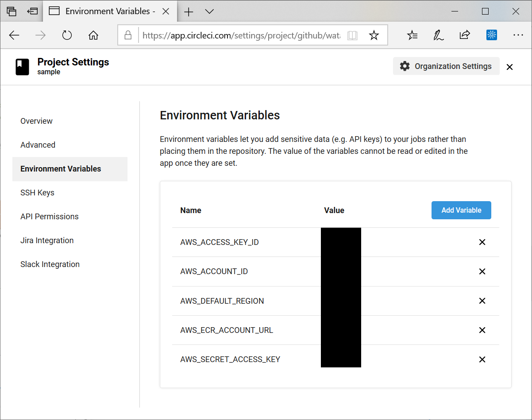The image size is (532, 420).
Task: Click the browser refresh icon
Action: pos(67,35)
